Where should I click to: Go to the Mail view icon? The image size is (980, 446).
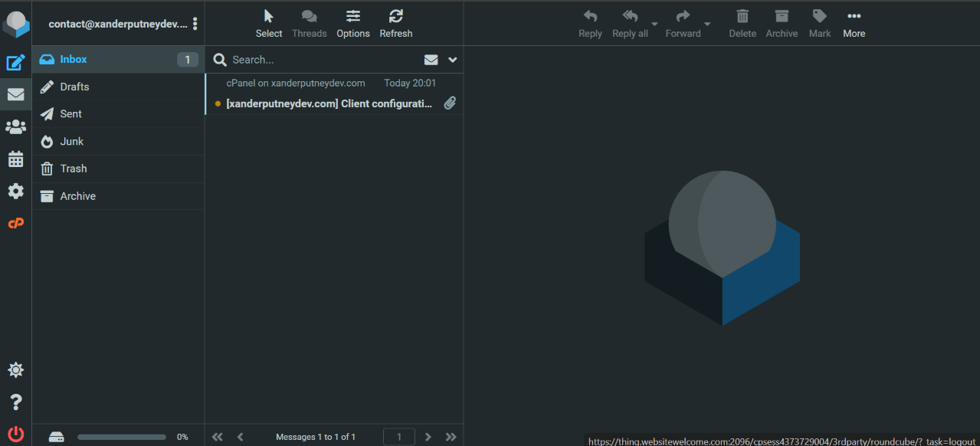tap(15, 95)
